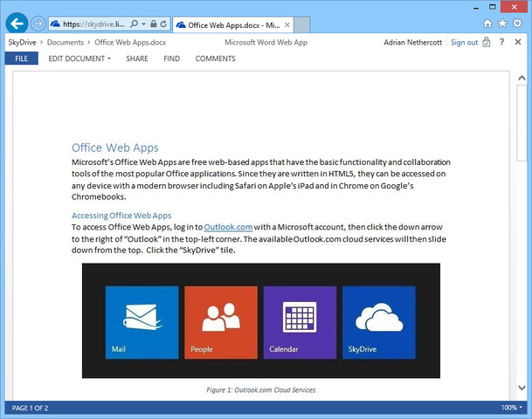Refresh the page with the reload icon
This screenshot has width=532, height=419.
point(163,24)
